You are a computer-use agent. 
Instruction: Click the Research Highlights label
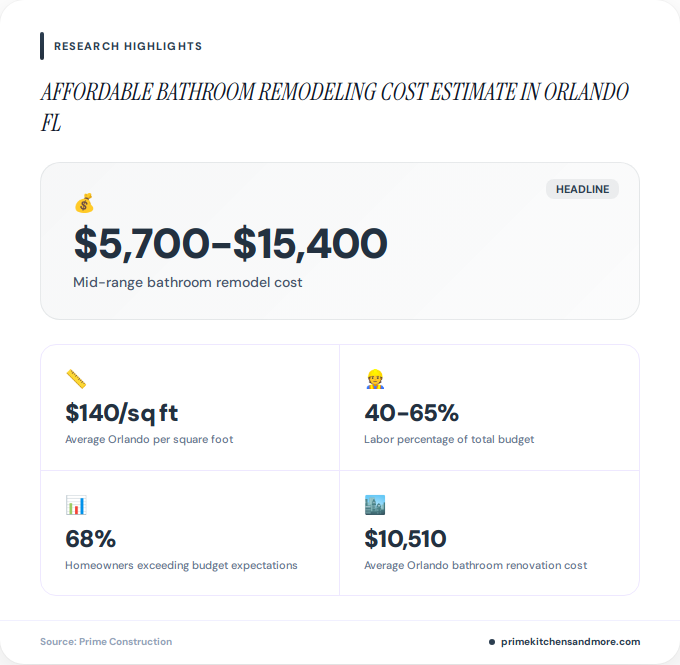[x=128, y=46]
